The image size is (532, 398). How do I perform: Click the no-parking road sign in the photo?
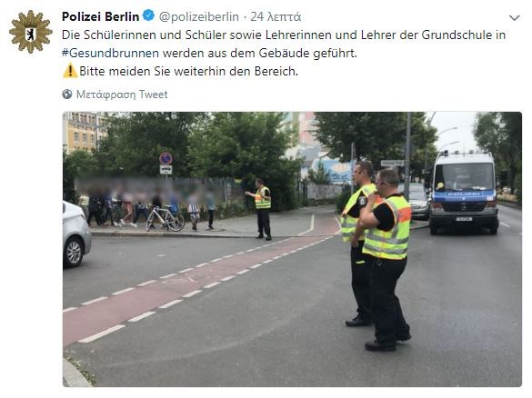point(166,159)
